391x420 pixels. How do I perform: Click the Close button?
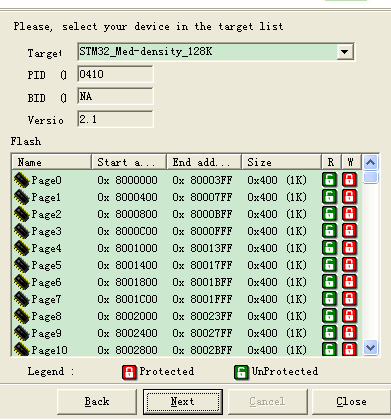(x=351, y=401)
